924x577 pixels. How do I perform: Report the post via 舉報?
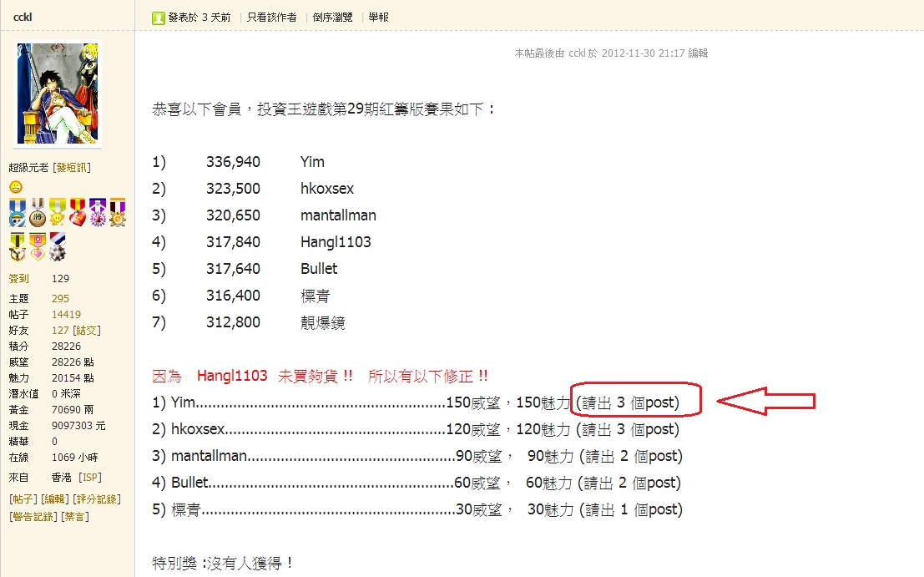378,17
